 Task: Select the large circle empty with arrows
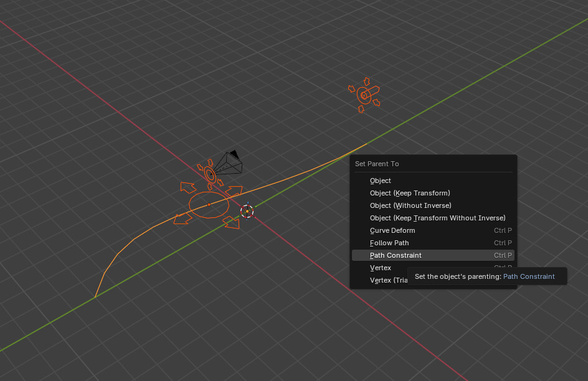tap(209, 205)
